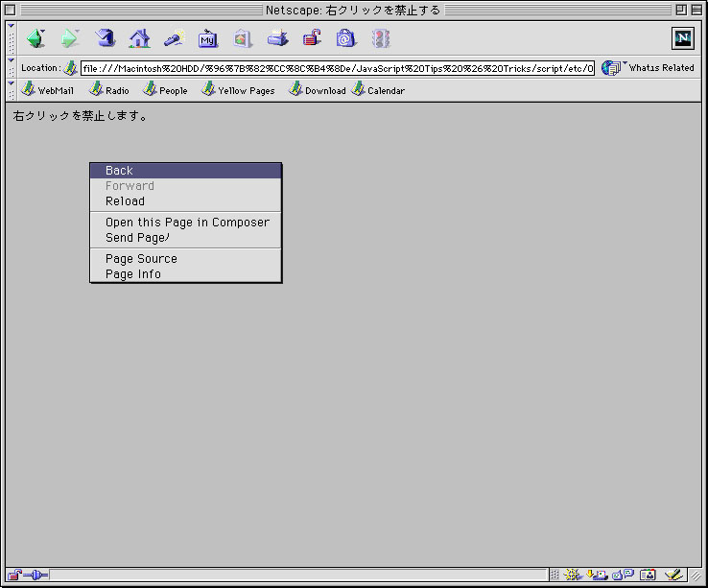Select Send Page in context menu
The width and height of the screenshot is (708, 588).
tap(185, 238)
